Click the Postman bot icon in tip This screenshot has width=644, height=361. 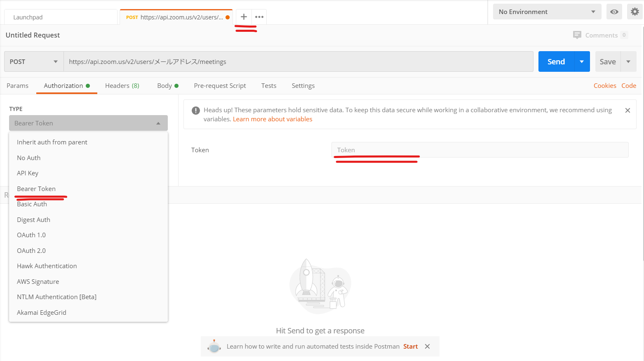[x=214, y=346]
